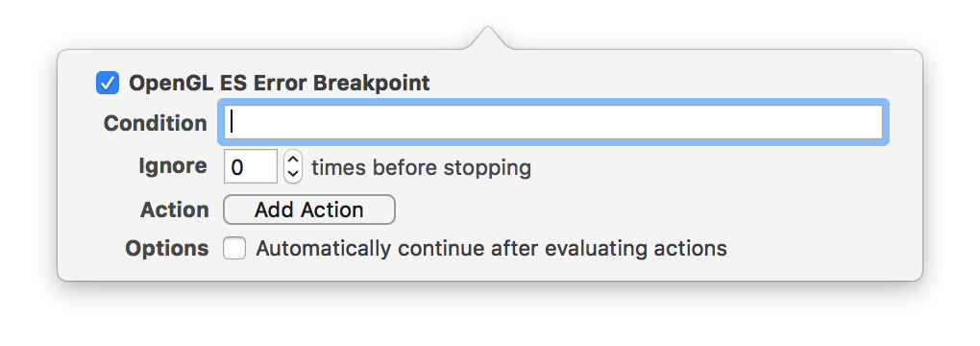Click the Ignore label

click(173, 166)
